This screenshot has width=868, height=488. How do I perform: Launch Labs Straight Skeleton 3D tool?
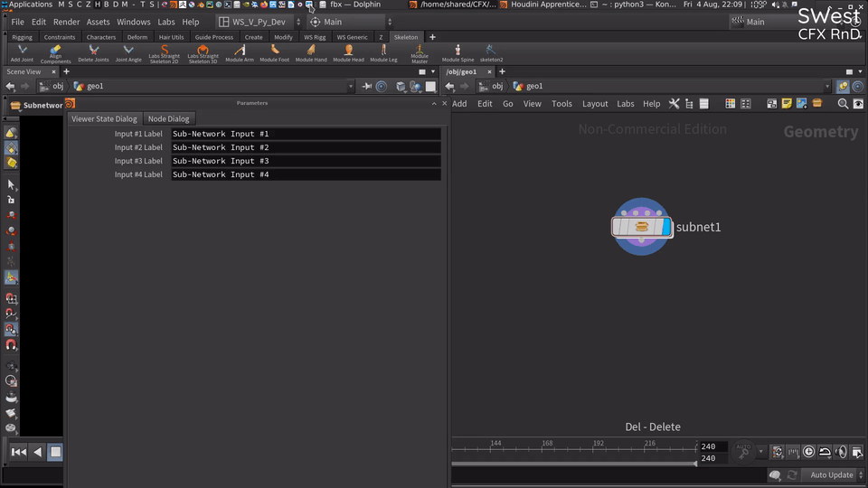click(x=203, y=53)
